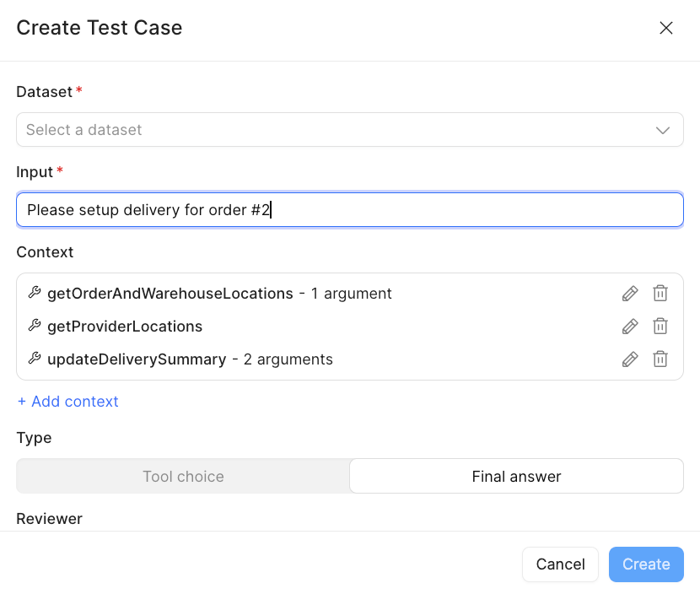Select the Final answer type option
This screenshot has height=594, width=700.
click(x=516, y=476)
